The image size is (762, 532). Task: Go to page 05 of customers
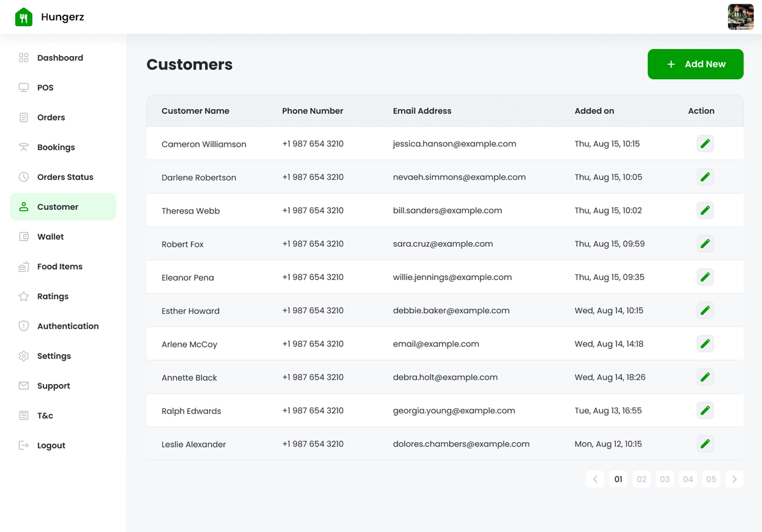pos(711,479)
